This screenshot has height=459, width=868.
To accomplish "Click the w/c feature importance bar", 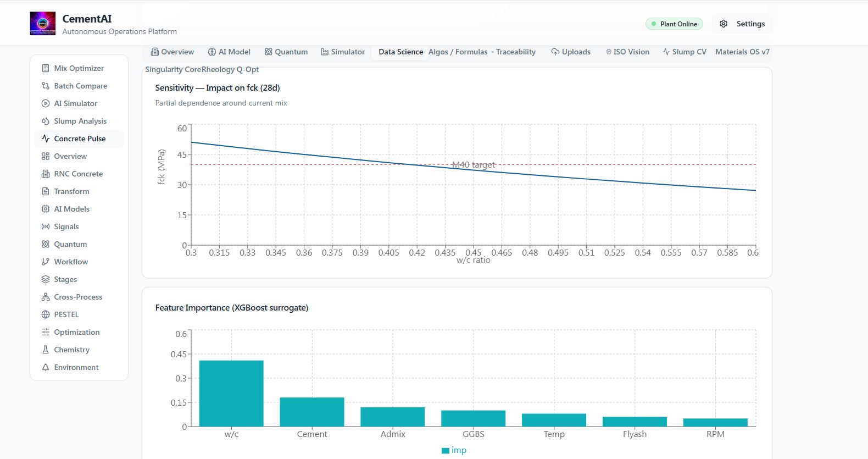I will (x=231, y=394).
